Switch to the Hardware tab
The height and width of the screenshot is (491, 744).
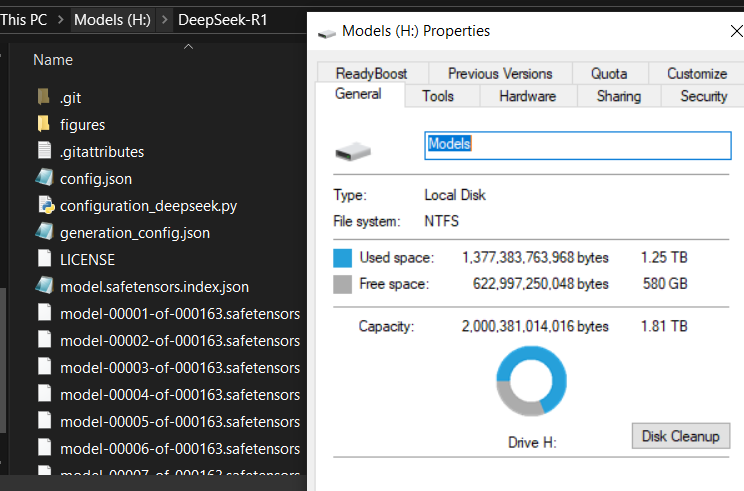point(528,96)
